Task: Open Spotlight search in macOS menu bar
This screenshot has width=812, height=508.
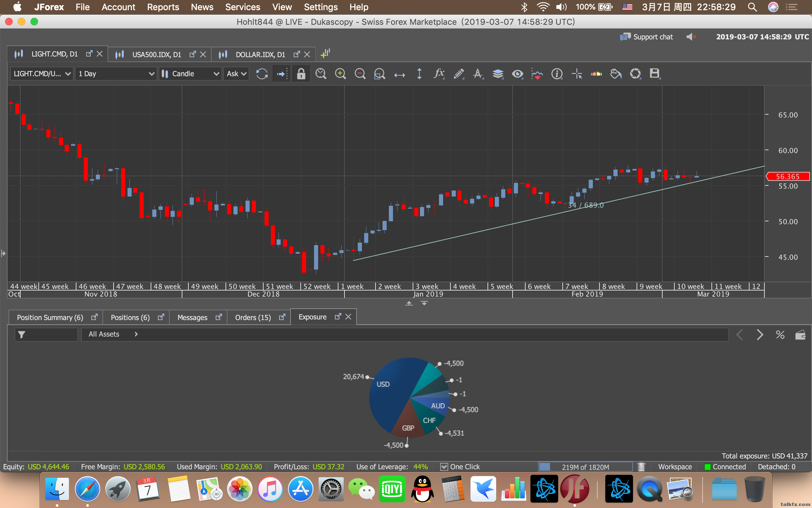Action: (753, 7)
